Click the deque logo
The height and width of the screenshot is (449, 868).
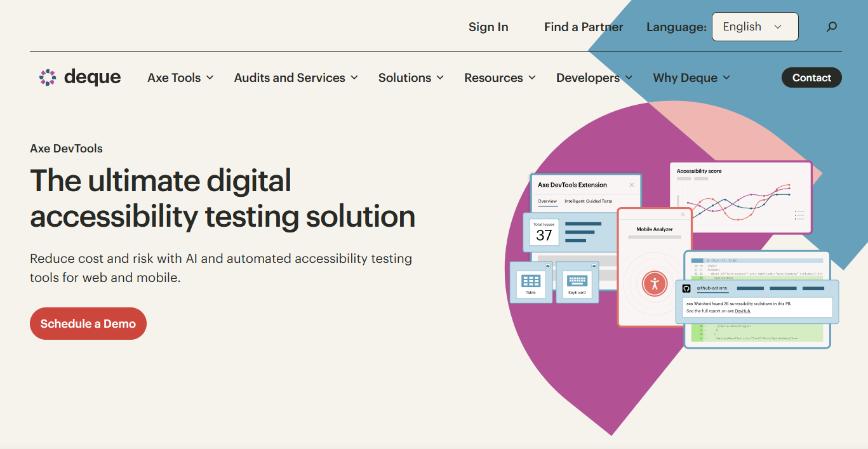pos(80,77)
